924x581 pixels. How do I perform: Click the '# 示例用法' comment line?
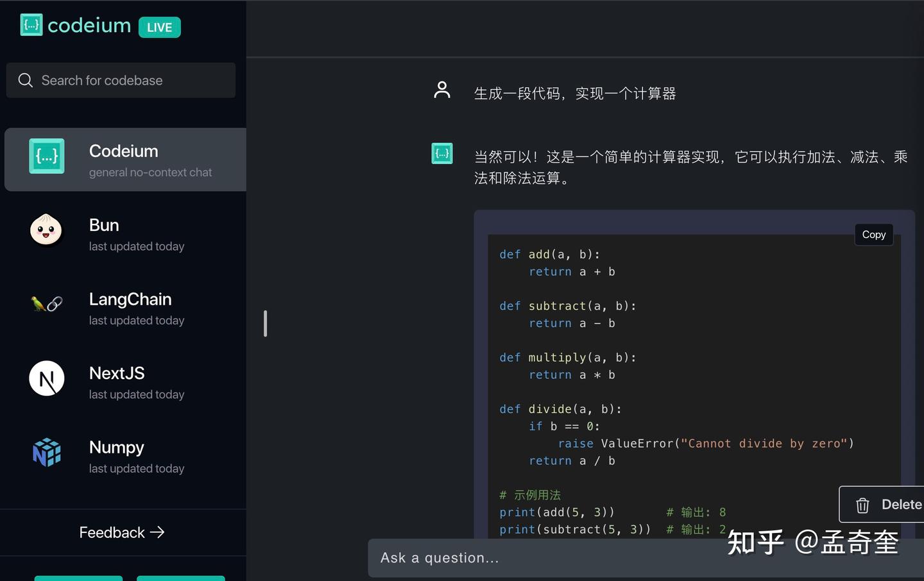point(530,495)
